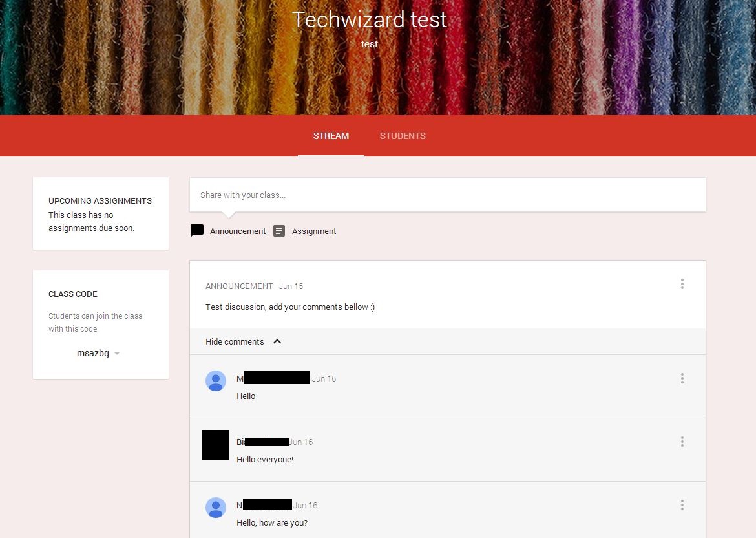Click the Assignment document icon

[279, 231]
